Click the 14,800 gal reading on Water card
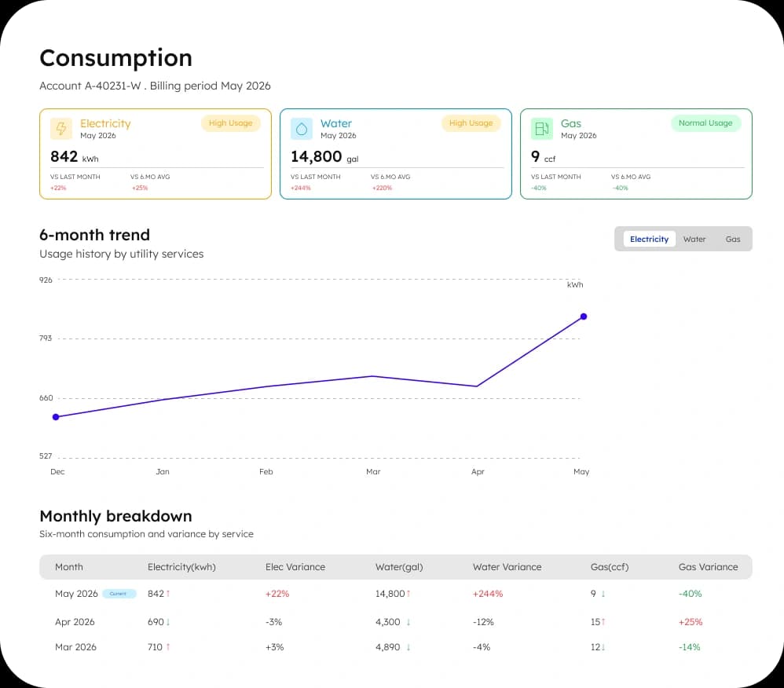This screenshot has height=688, width=784. tap(324, 157)
